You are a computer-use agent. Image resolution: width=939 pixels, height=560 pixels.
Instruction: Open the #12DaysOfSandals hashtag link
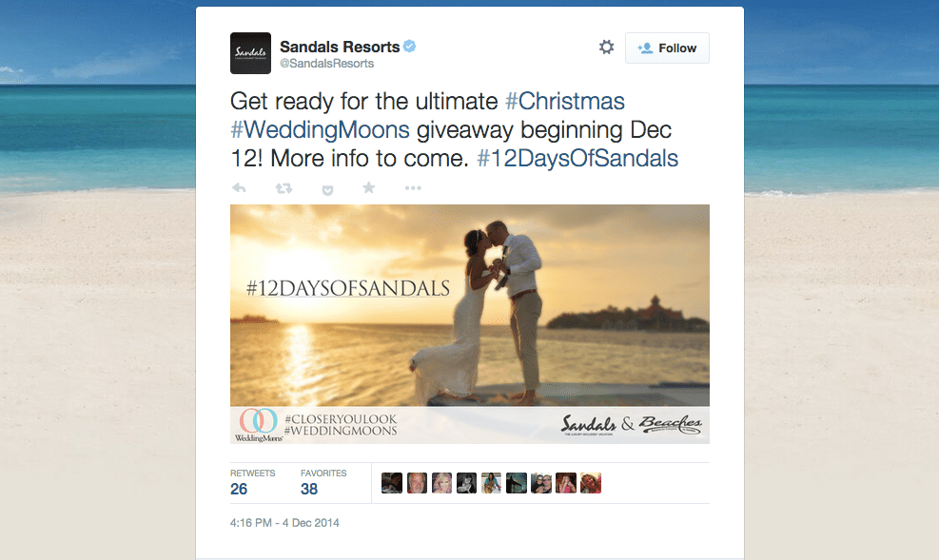(x=577, y=159)
